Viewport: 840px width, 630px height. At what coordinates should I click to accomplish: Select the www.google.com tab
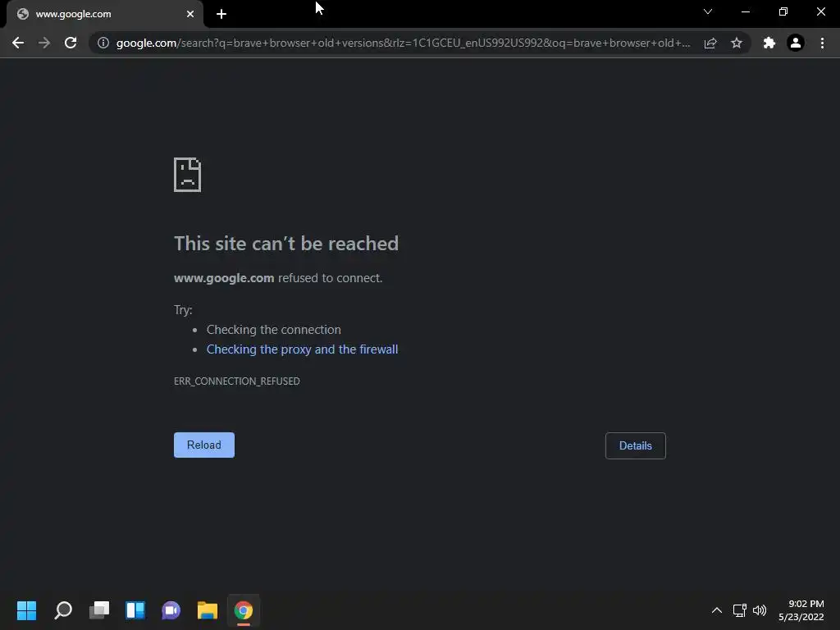[104, 14]
